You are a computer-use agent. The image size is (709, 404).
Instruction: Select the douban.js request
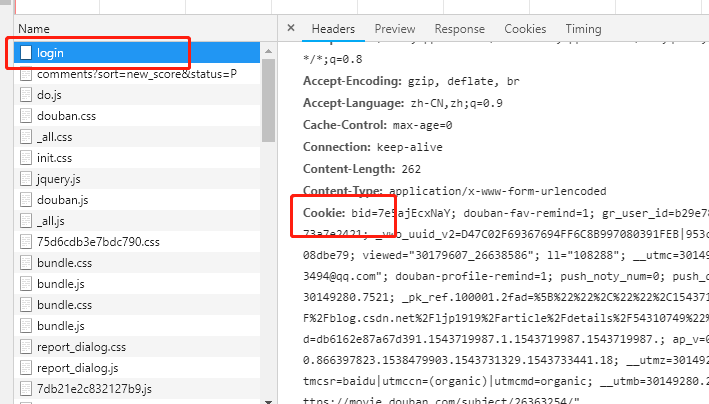(x=137, y=200)
